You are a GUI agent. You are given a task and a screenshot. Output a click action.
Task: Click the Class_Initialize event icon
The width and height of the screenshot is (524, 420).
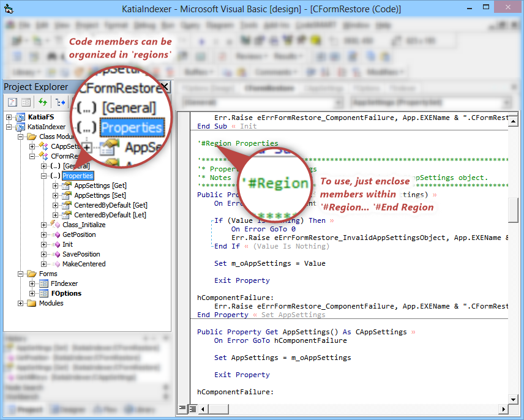(55, 224)
